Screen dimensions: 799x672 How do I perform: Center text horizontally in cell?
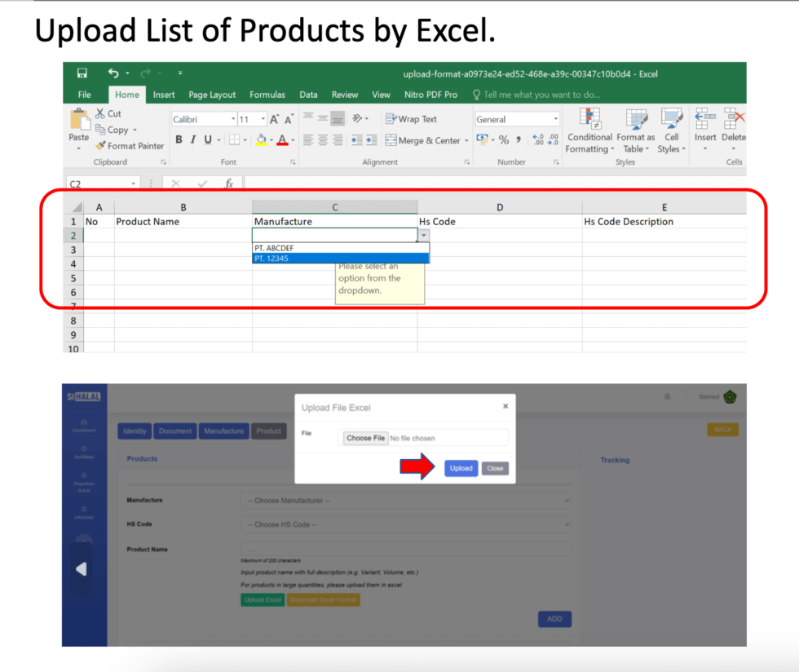point(323,139)
